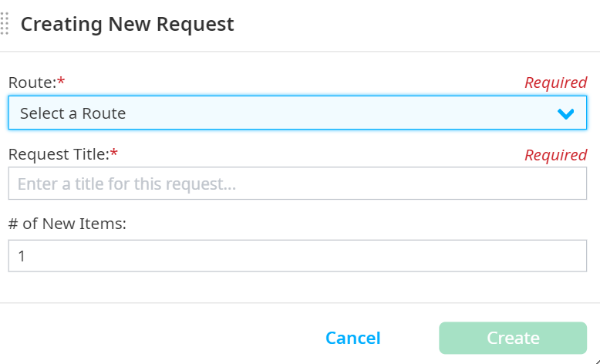Image resolution: width=600 pixels, height=364 pixels.
Task: Click the red asterisk beside Route
Action: click(61, 82)
